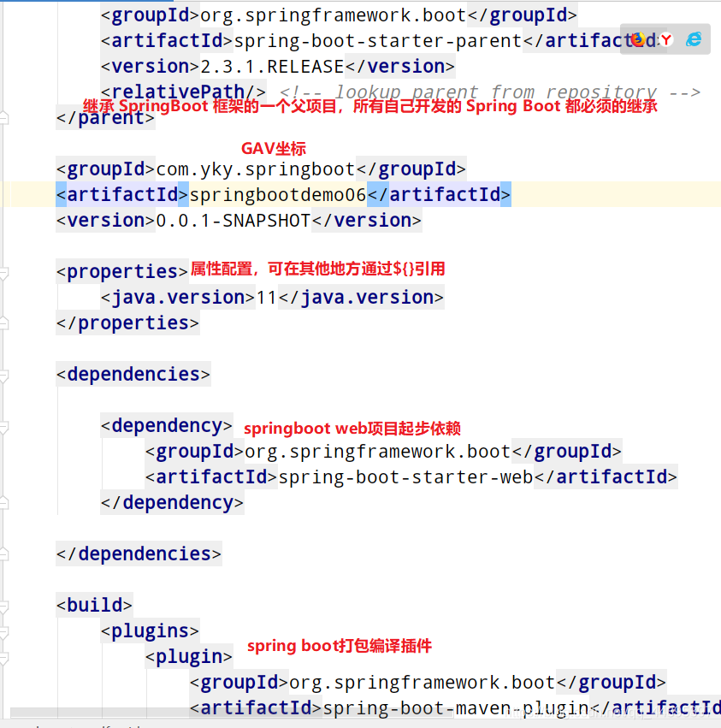The image size is (721, 728).
Task: Click the opening build tag
Action: (x=95, y=606)
